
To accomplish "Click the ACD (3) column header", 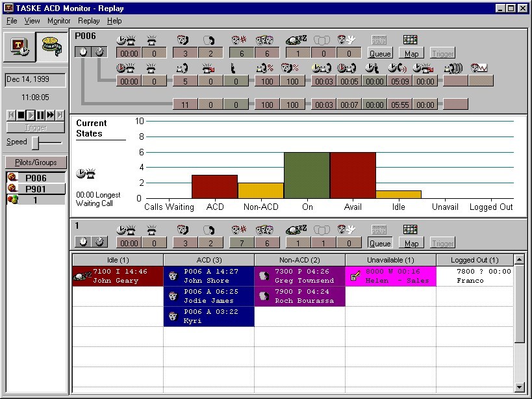I will tap(209, 260).
